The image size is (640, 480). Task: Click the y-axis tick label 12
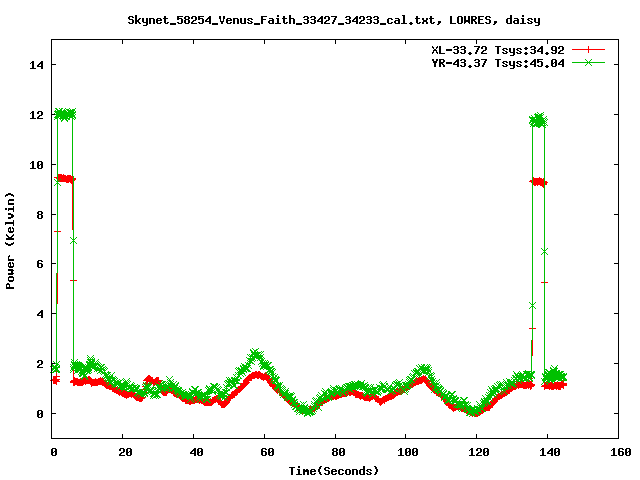(x=36, y=115)
